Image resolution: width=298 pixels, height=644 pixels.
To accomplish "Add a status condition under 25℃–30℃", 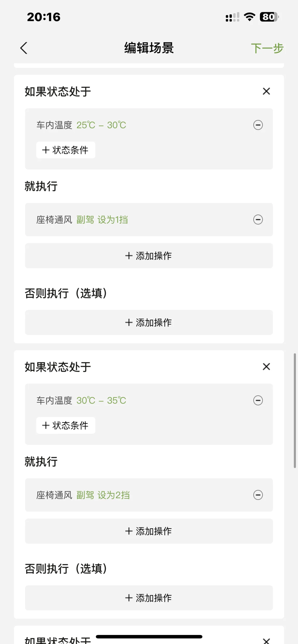I will click(x=66, y=150).
